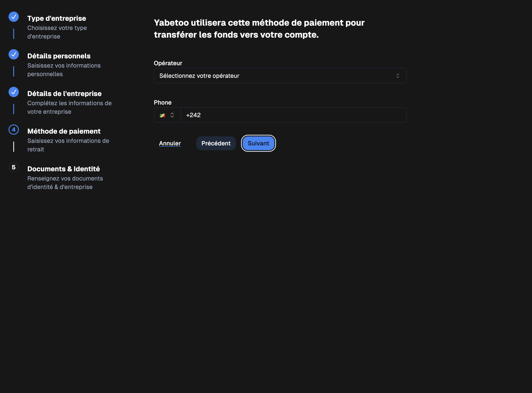This screenshot has width=532, height=393.
Task: Click the up-down chevrons beside the flag
Action: tap(172, 115)
